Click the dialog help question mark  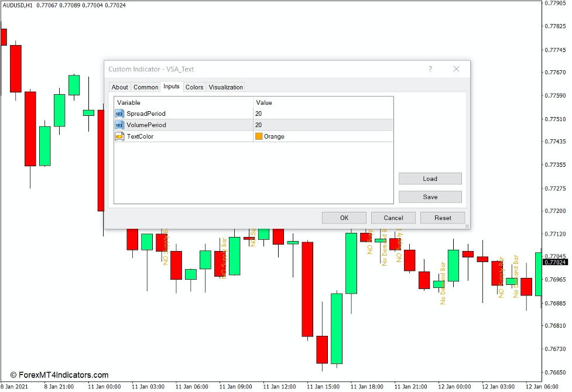click(x=430, y=69)
